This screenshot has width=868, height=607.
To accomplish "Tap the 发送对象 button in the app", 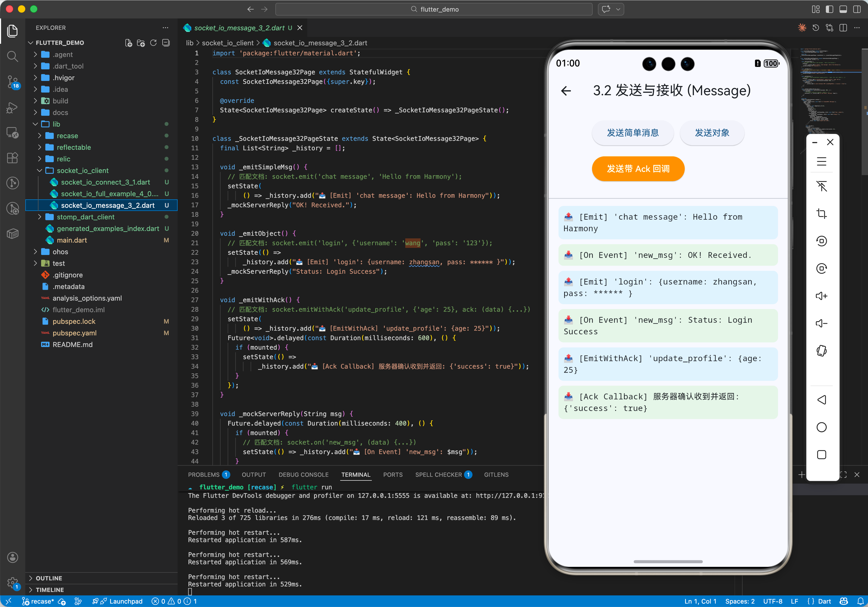I will click(x=712, y=133).
